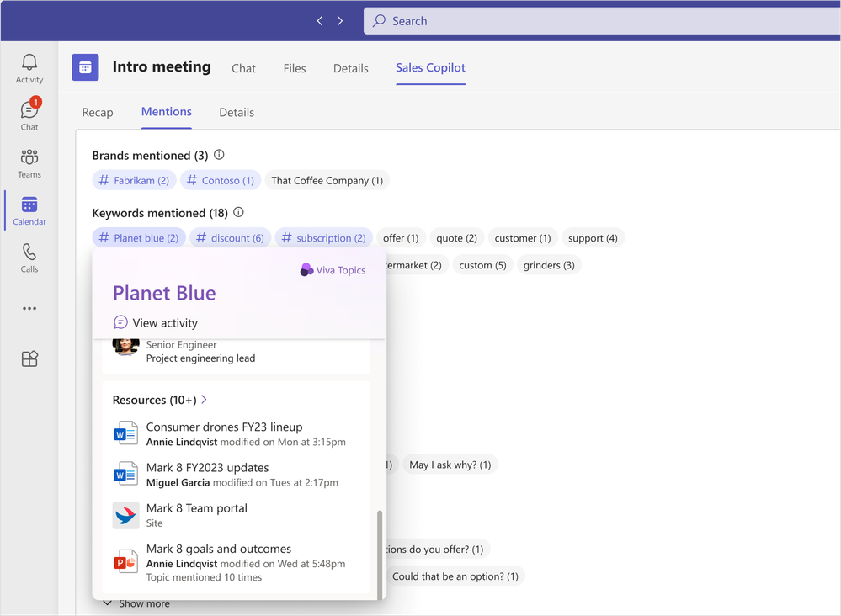Select the customer (1) keyword chip
Image resolution: width=841 pixels, height=616 pixels.
click(x=523, y=237)
